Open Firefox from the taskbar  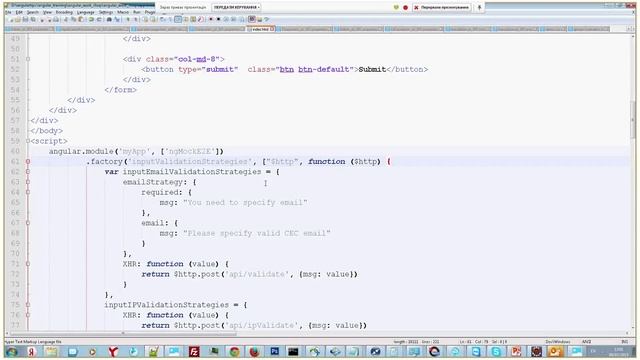point(254,351)
